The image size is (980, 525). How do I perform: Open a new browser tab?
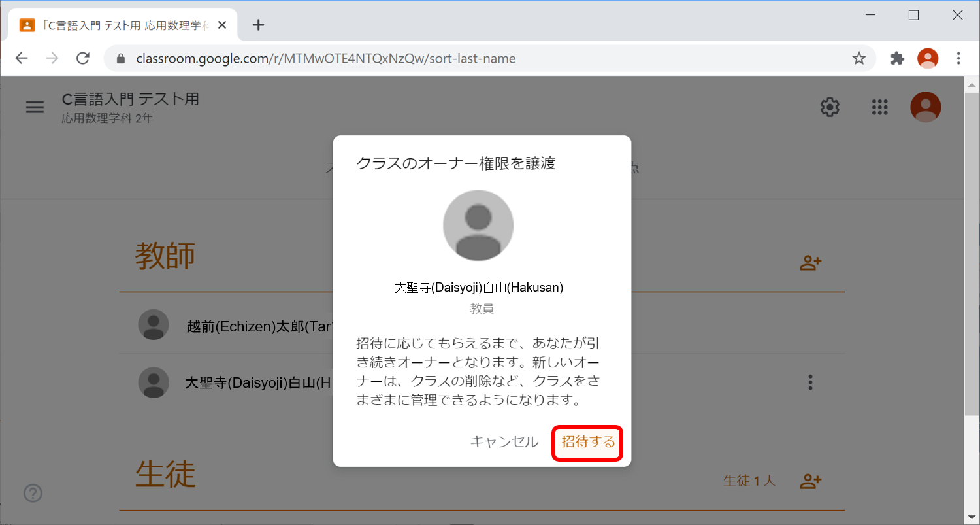click(x=259, y=25)
